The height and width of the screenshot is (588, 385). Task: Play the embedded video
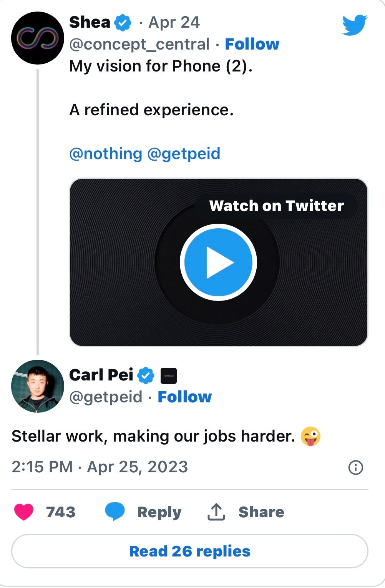pos(218,262)
